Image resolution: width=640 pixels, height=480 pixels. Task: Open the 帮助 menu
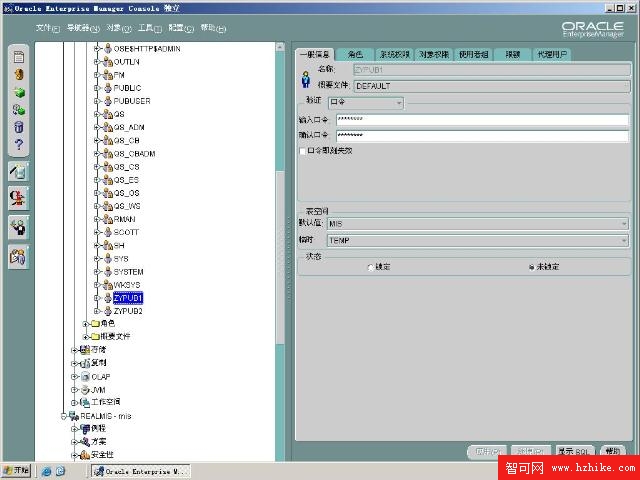pyautogui.click(x=213, y=28)
